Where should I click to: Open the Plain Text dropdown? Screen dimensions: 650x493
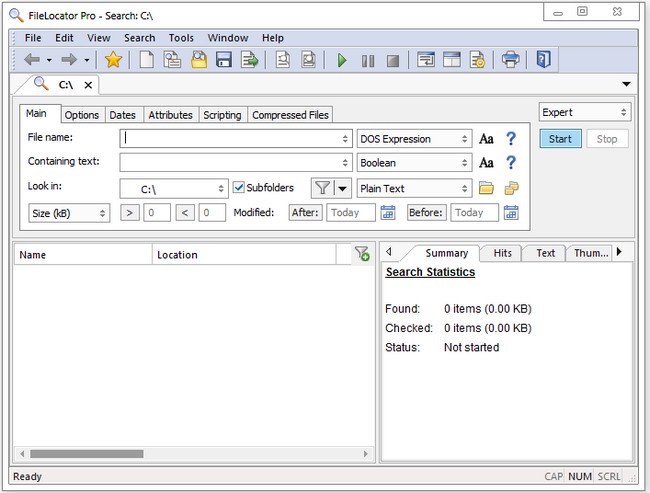(415, 189)
